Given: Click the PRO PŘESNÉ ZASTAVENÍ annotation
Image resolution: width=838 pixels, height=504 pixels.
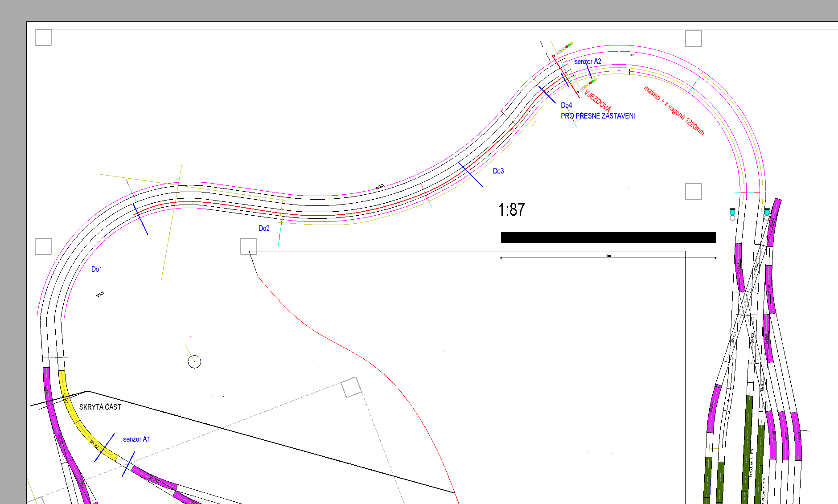Looking at the screenshot, I should click(598, 116).
